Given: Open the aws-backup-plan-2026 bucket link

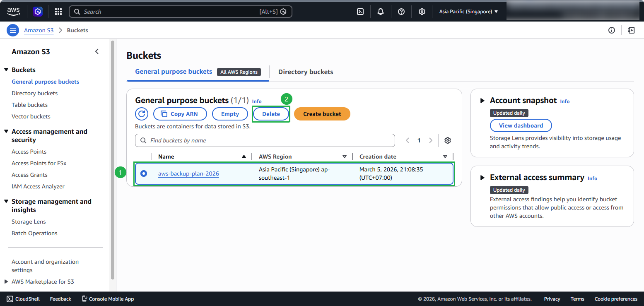Looking at the screenshot, I should click(x=188, y=173).
